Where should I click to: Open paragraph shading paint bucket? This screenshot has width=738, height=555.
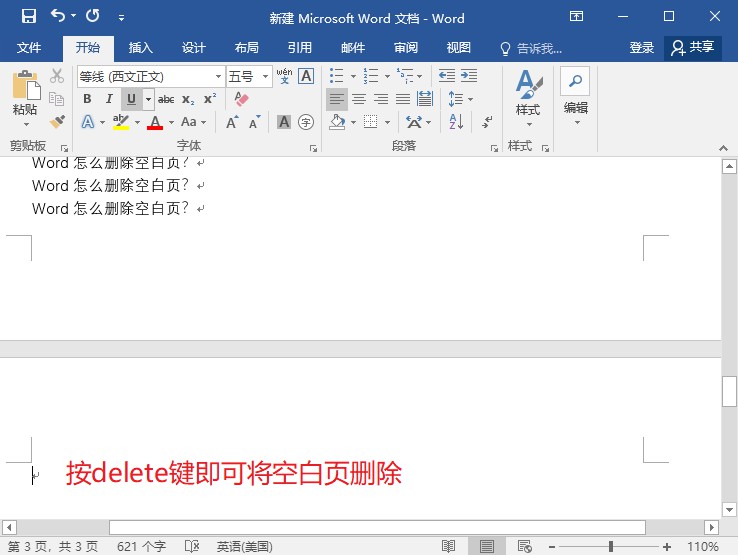[x=337, y=122]
